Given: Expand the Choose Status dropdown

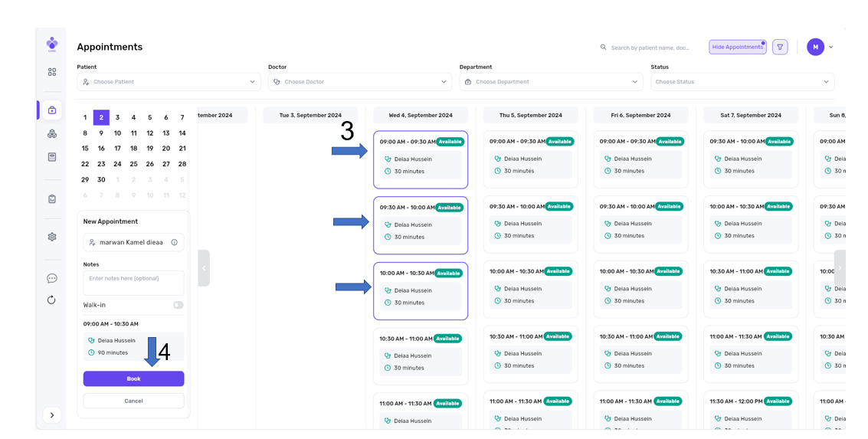Looking at the screenshot, I should pyautogui.click(x=742, y=82).
